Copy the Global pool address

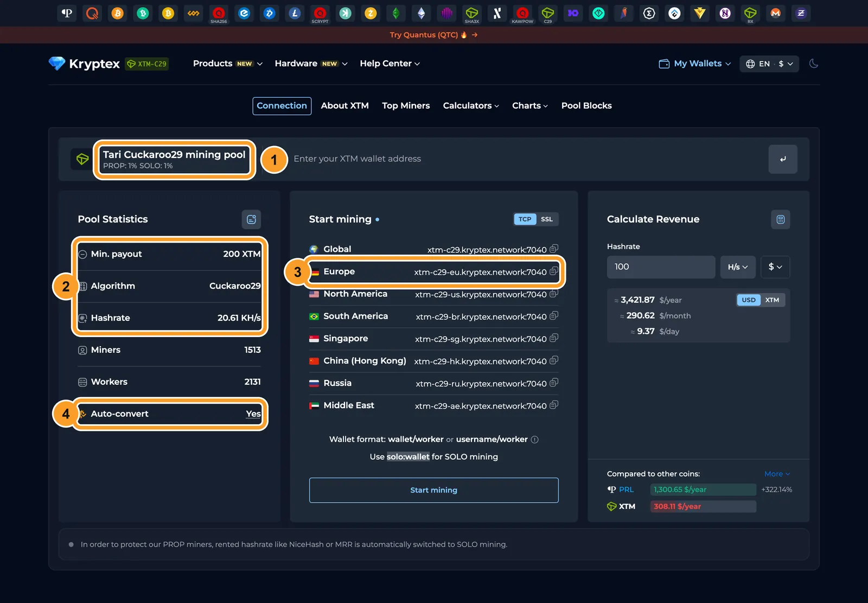tap(554, 249)
